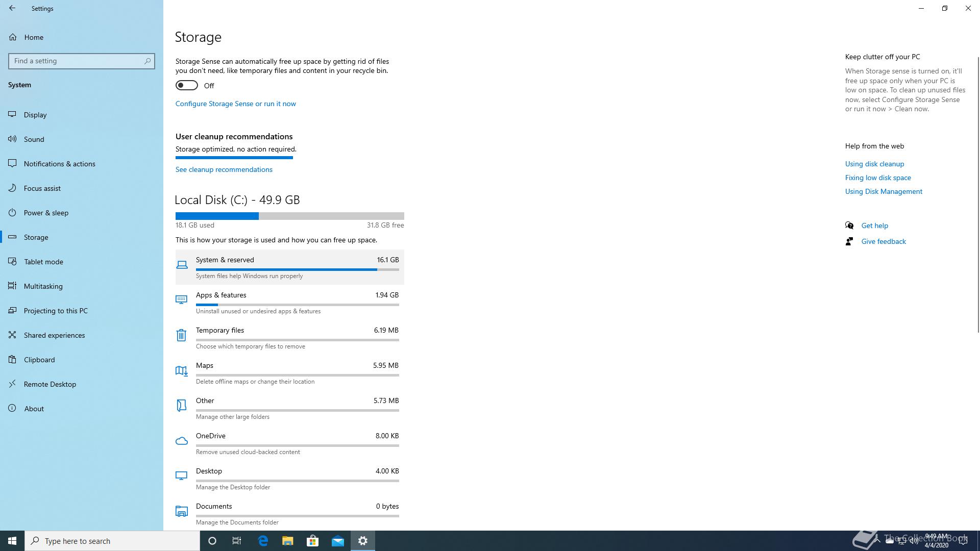Click the Temporary files trash icon

click(181, 335)
